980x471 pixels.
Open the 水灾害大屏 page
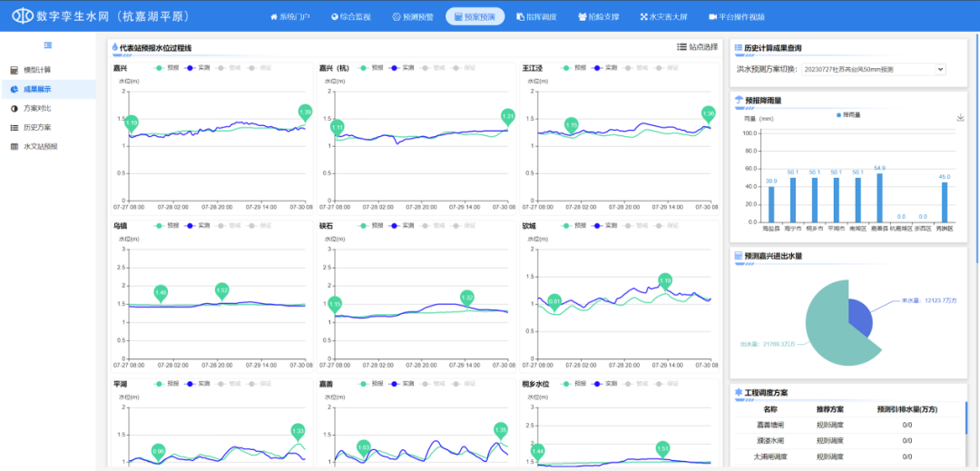pyautogui.click(x=662, y=17)
